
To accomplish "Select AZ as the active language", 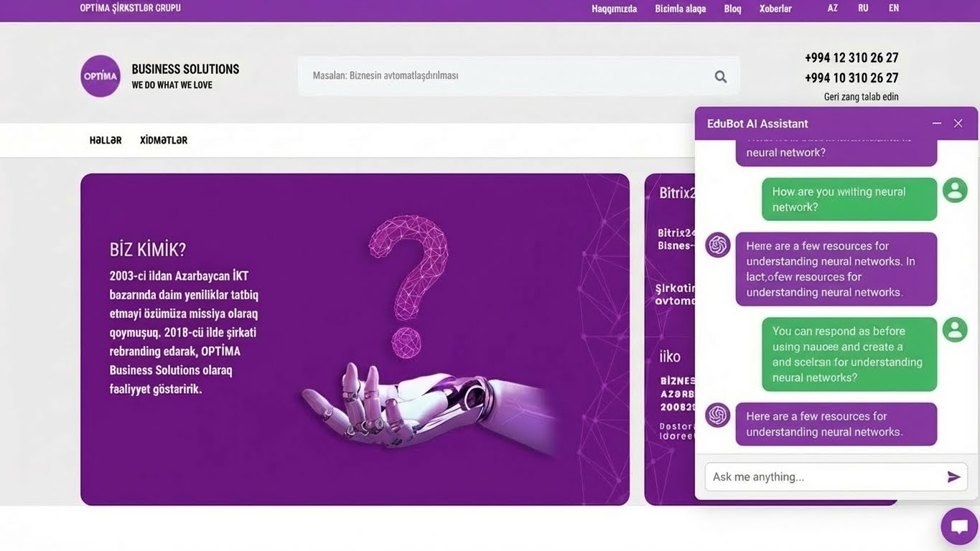I will pos(832,8).
